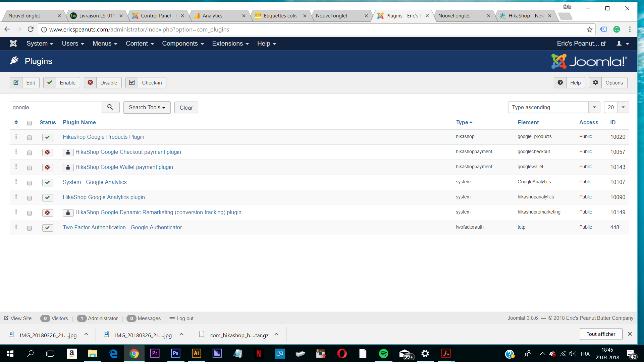Open the Users menu

(x=73, y=44)
